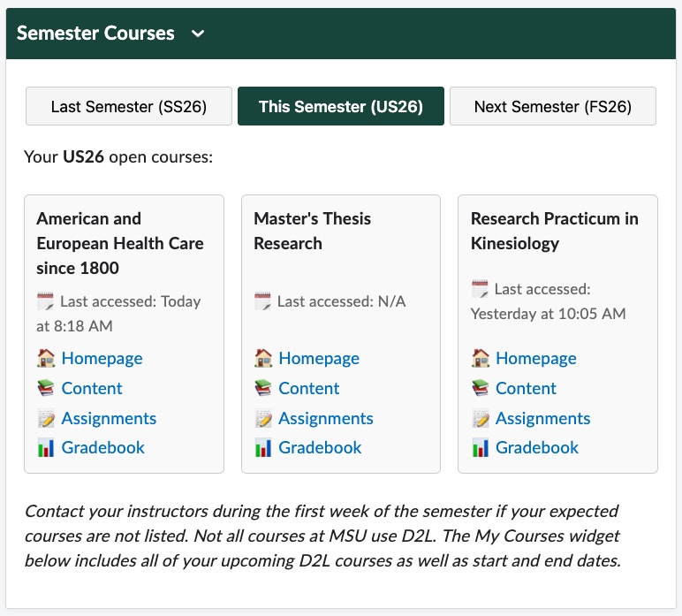Screen dimensions: 682x616
Task: Click the Semester Courses header title
Action: coord(95,33)
